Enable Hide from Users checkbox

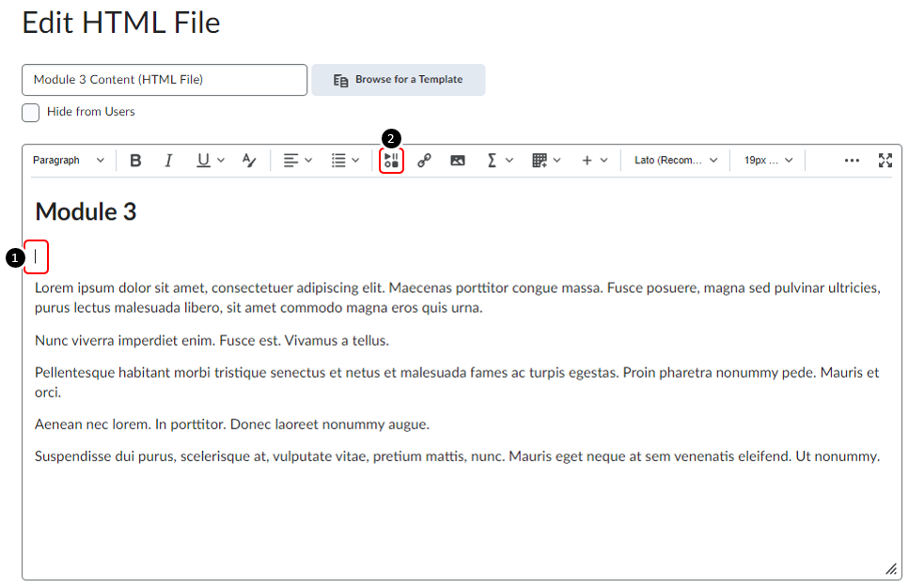31,113
